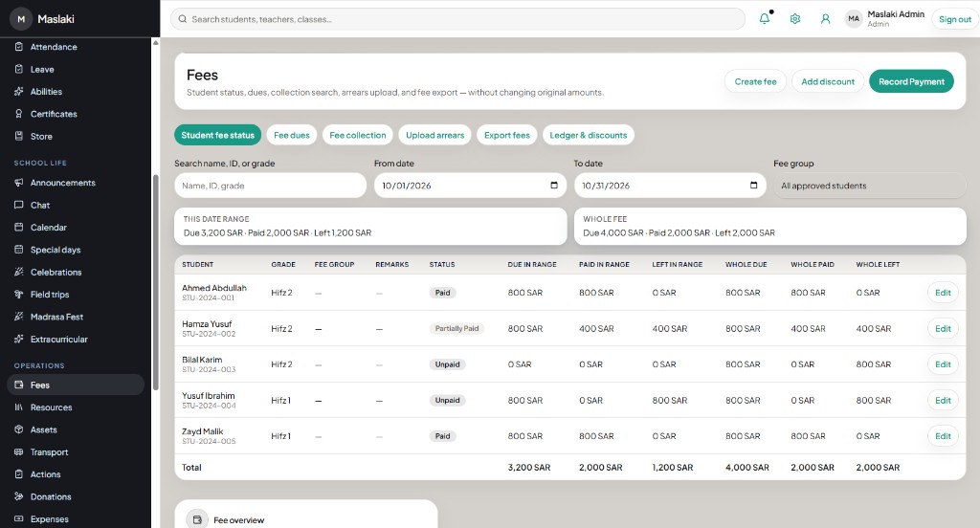
Task: Click Bilal Karim's Unpaid status badge
Action: pos(448,364)
